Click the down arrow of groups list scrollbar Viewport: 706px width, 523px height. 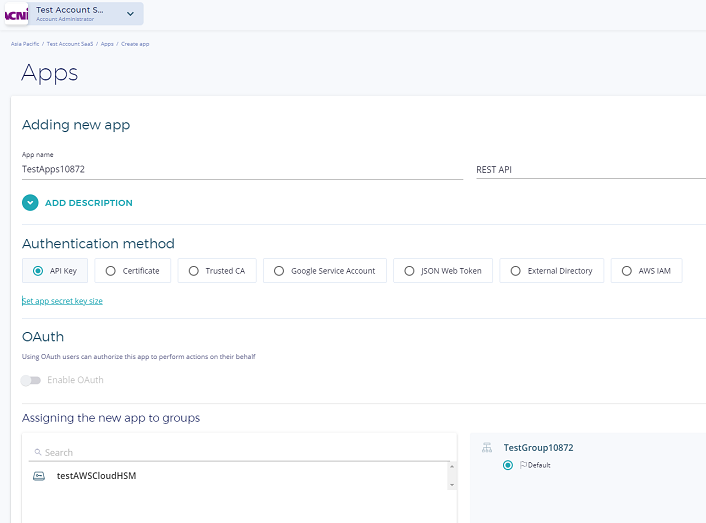(452, 485)
